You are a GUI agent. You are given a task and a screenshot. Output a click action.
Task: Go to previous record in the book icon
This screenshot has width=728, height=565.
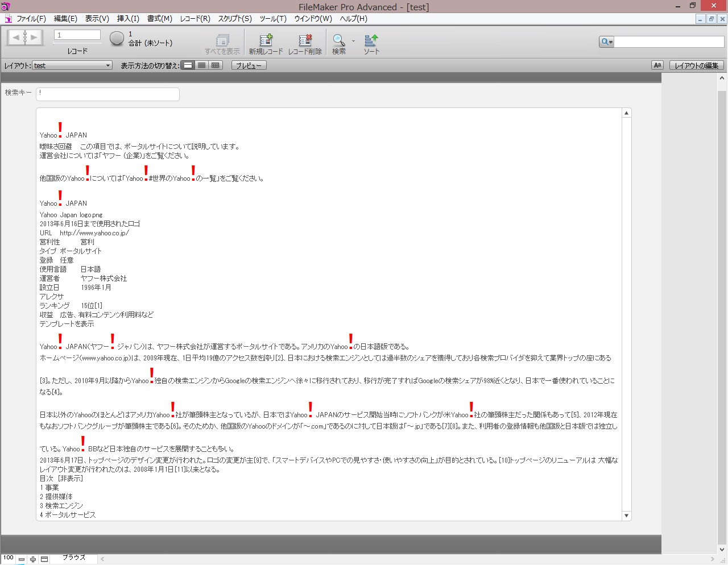click(15, 38)
